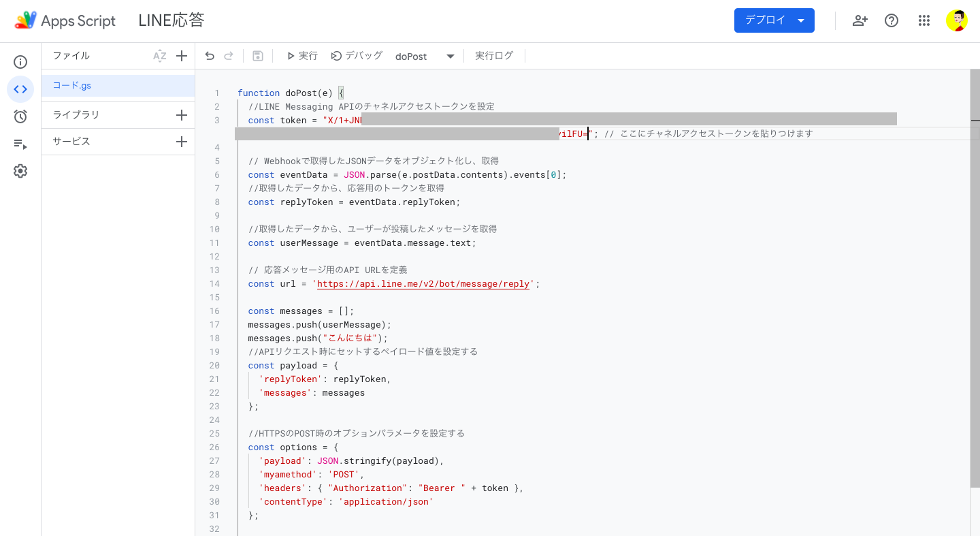Open Apps Script help

(891, 20)
